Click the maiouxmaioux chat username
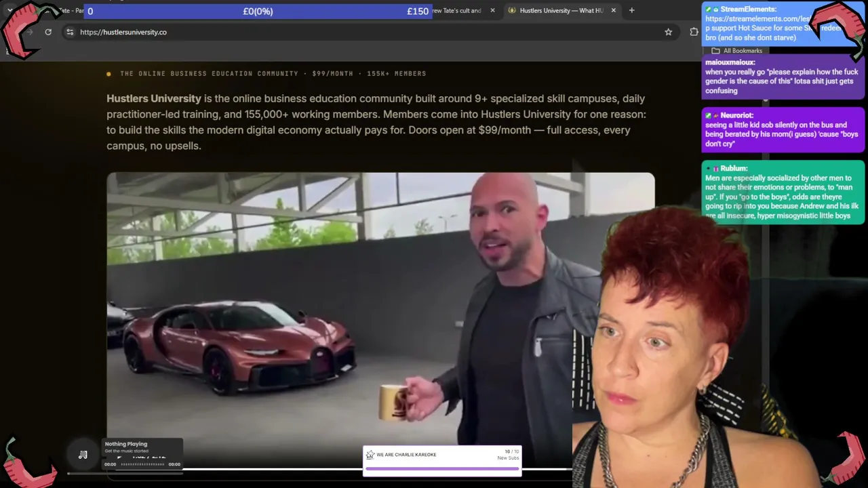 (x=730, y=62)
